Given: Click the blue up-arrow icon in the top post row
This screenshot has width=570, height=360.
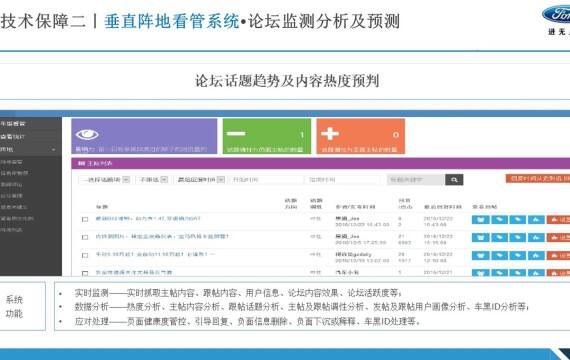Looking at the screenshot, I should click(536, 220).
